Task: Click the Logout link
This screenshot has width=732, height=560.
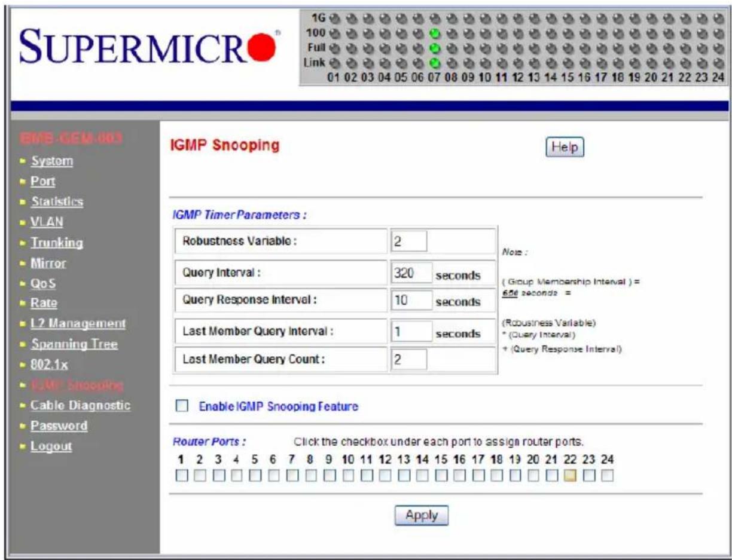Action: click(51, 446)
